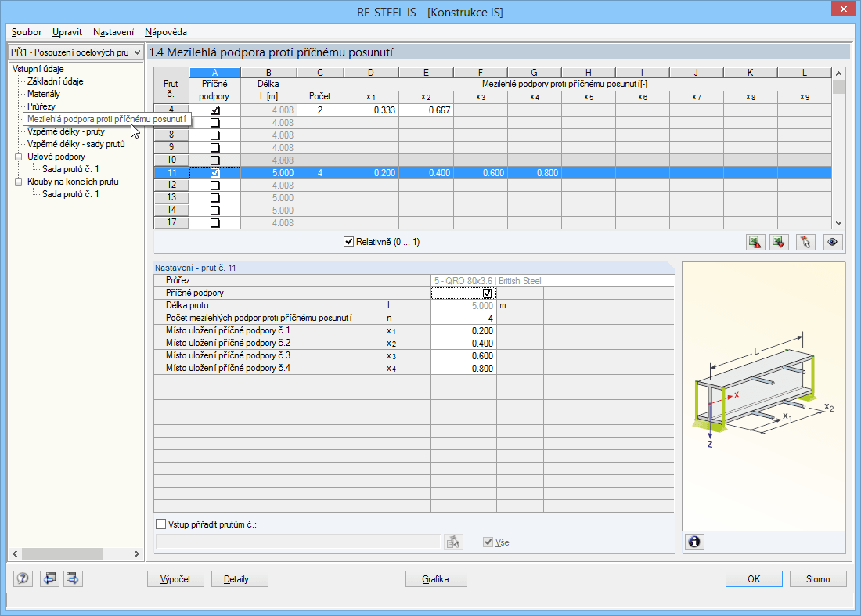Open the PŘ1 case dropdown
Screen dimensions: 861x616
(76, 52)
